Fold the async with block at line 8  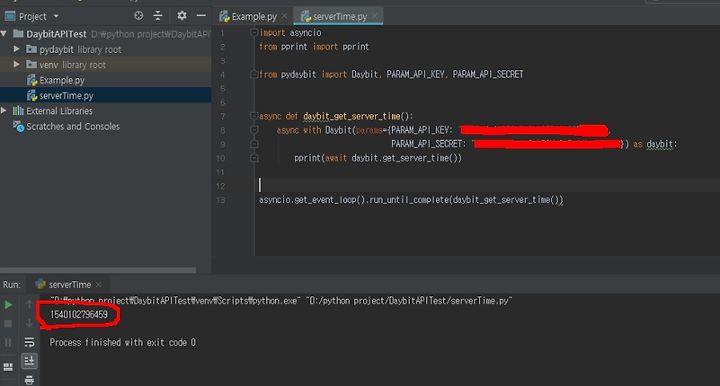point(254,130)
